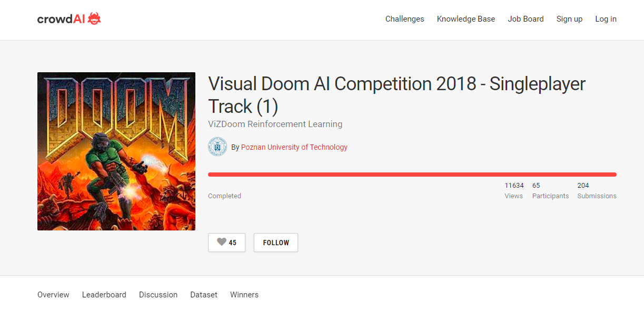Click the Doom cover art thumbnail
The image size is (644, 309).
pyautogui.click(x=116, y=151)
